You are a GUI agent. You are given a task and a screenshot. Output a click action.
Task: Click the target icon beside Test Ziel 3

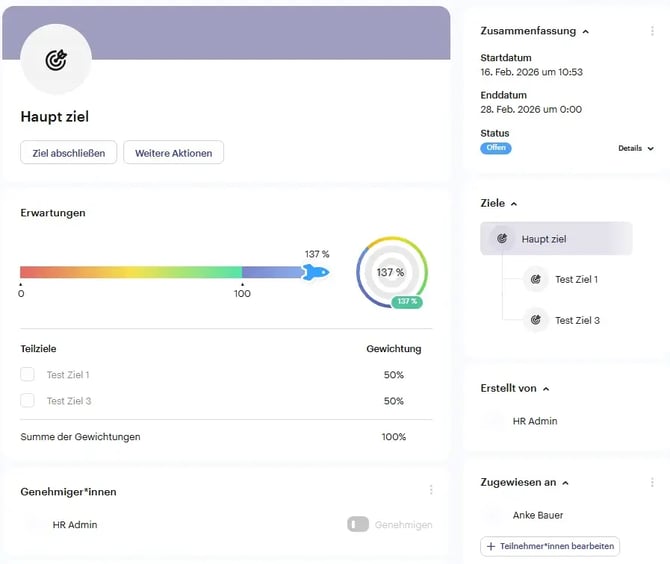point(535,320)
